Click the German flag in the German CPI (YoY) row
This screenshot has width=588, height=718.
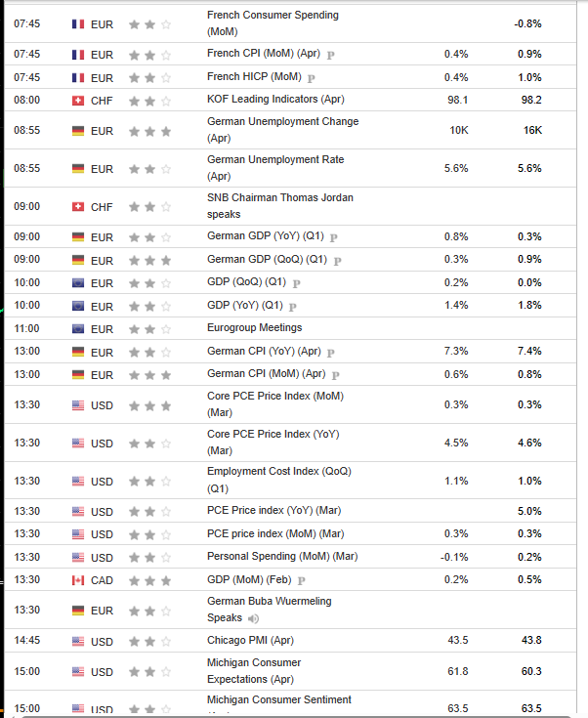[x=78, y=352]
